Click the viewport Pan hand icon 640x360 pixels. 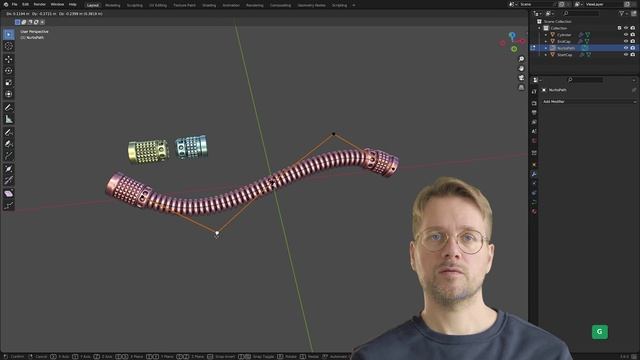(521, 69)
